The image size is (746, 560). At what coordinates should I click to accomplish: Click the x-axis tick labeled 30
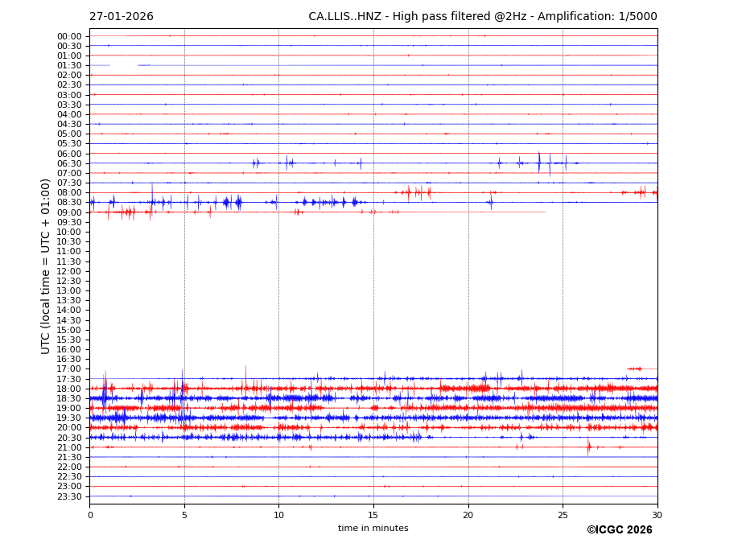(657, 515)
